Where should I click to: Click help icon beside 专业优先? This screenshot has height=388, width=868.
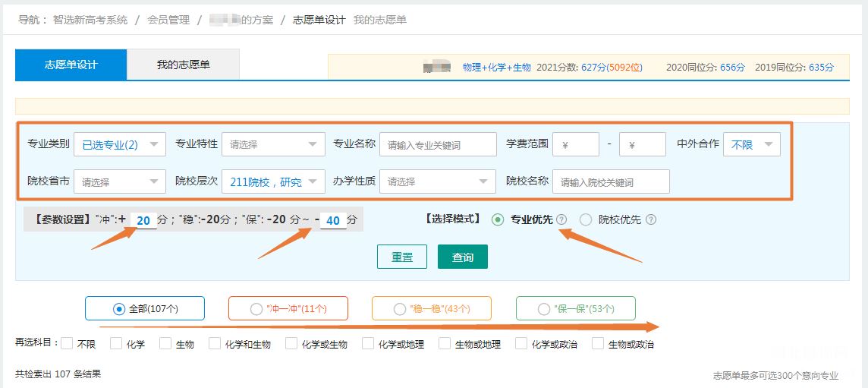tap(561, 219)
